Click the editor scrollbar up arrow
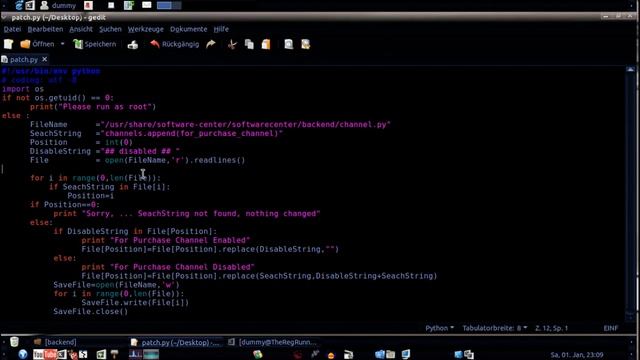 [630, 70]
